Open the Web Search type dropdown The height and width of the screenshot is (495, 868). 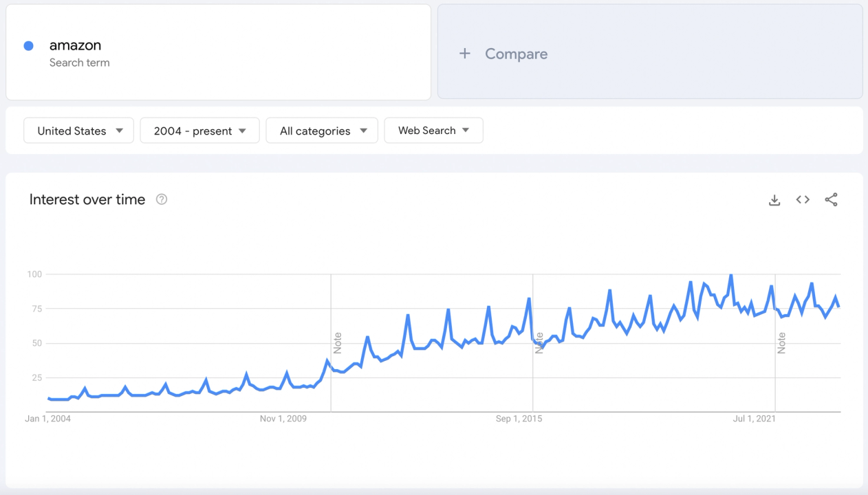tap(433, 131)
